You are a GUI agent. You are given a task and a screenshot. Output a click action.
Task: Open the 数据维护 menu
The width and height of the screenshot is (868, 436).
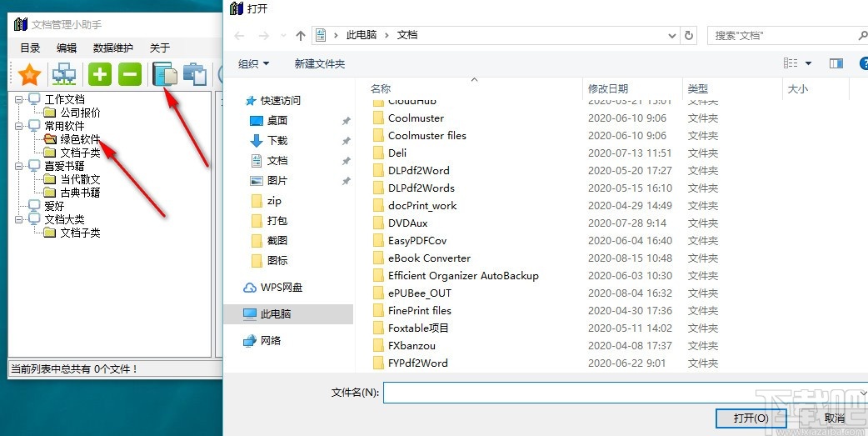[113, 48]
